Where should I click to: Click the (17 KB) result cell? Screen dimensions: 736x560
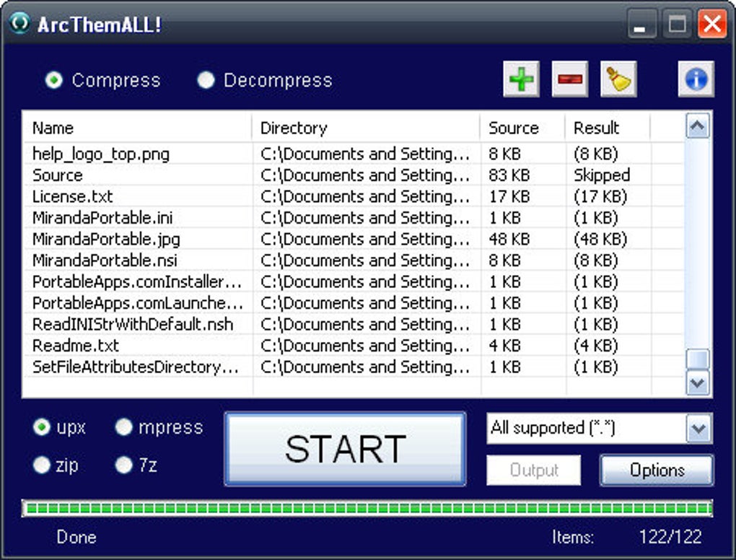600,197
